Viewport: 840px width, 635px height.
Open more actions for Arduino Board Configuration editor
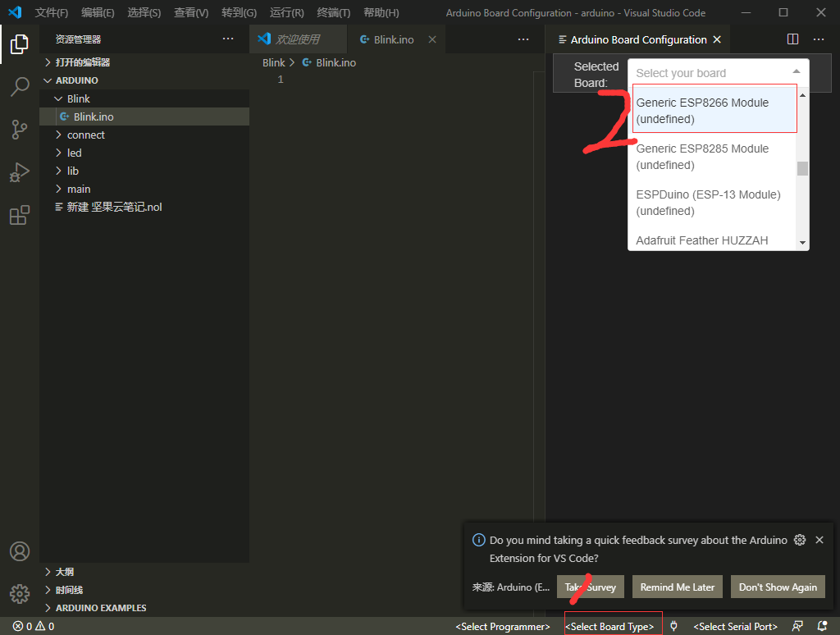click(819, 39)
